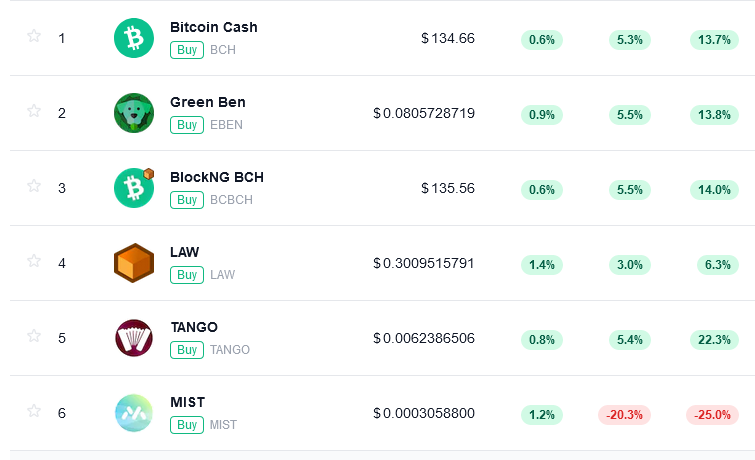Click the red -20.3% MIST badge
The width and height of the screenshot is (755, 460).
(624, 415)
